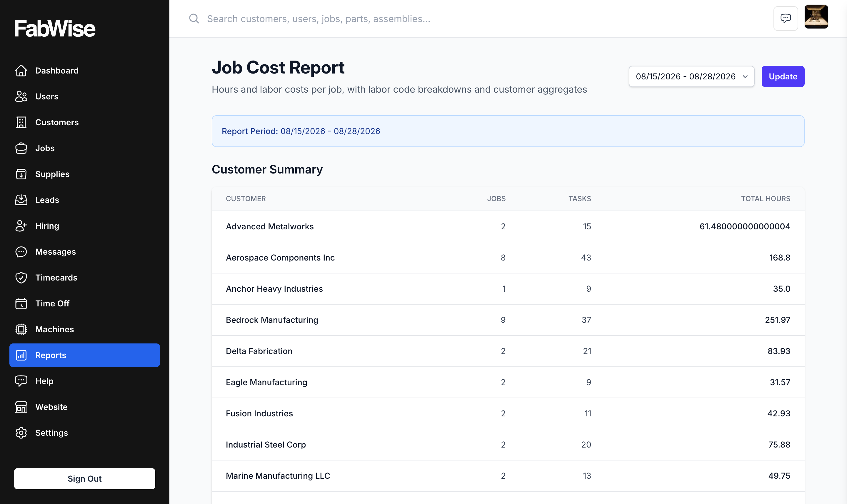Screen dimensions: 847x504
Task: Select Leads in the sidebar
Action: point(85,200)
